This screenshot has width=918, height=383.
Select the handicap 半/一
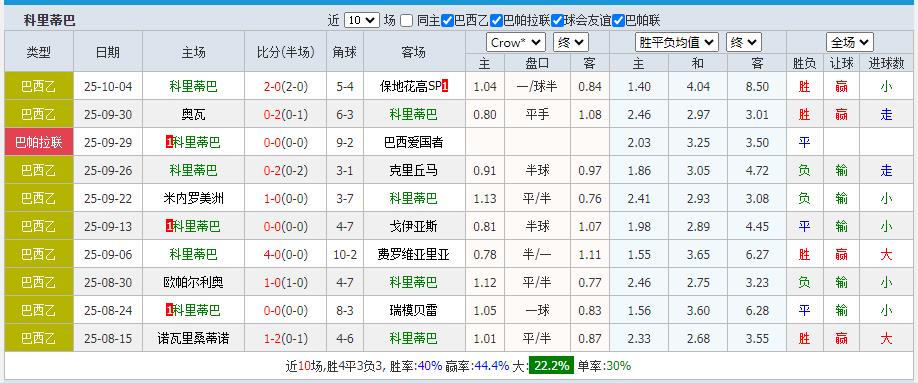[536, 255]
